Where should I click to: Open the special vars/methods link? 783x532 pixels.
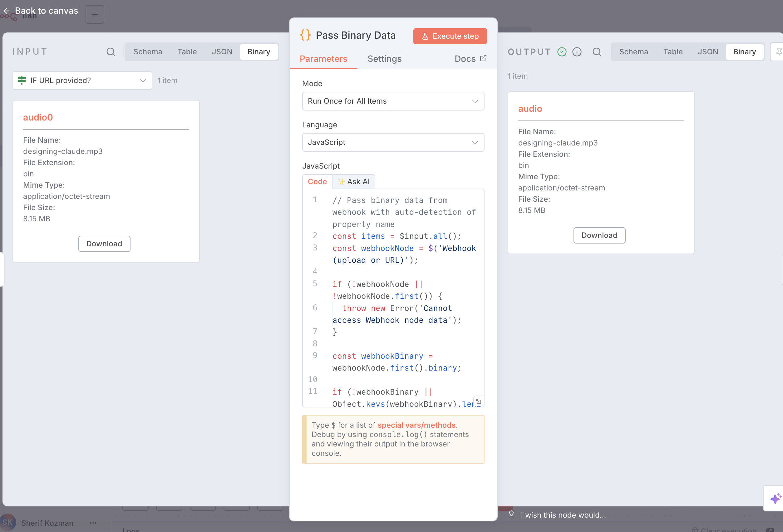click(416, 425)
